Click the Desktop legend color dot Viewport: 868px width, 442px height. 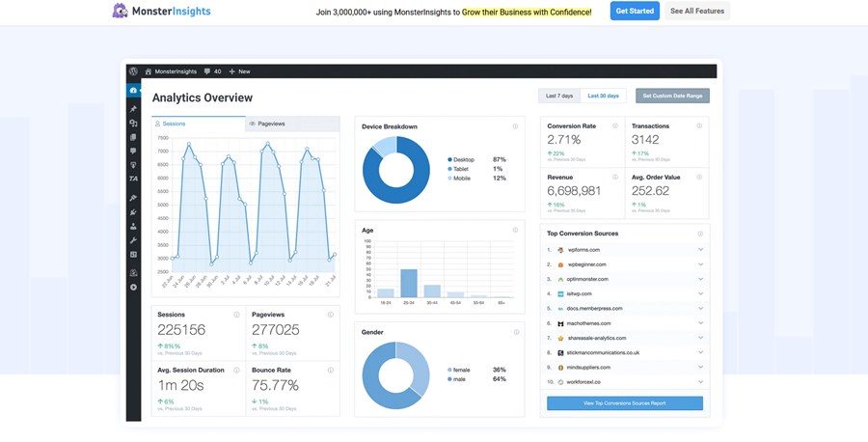point(450,159)
